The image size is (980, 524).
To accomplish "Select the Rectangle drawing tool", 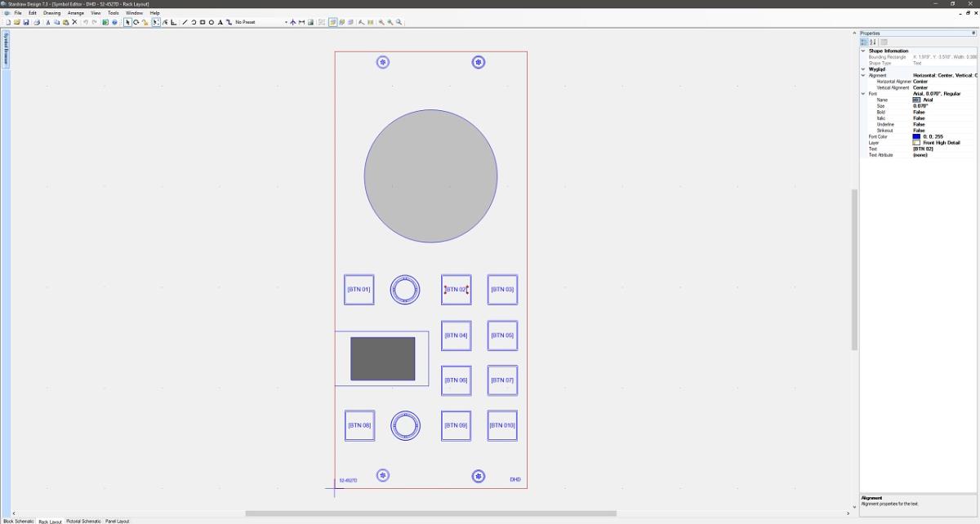I will pos(203,22).
